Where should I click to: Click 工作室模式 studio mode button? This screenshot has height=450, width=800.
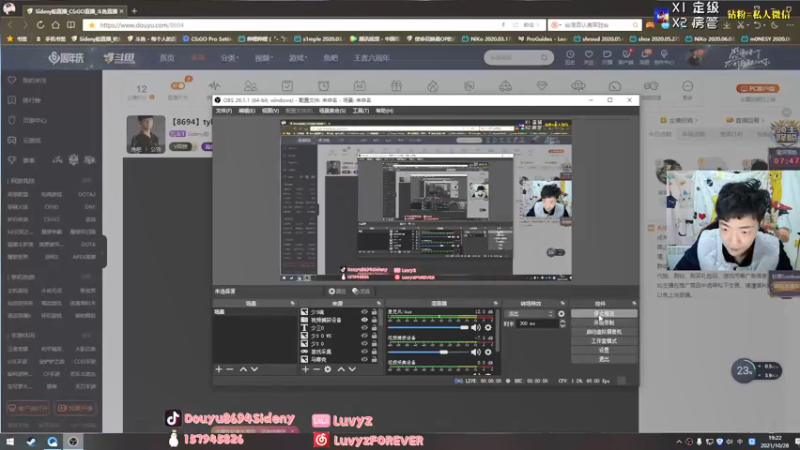coord(604,341)
